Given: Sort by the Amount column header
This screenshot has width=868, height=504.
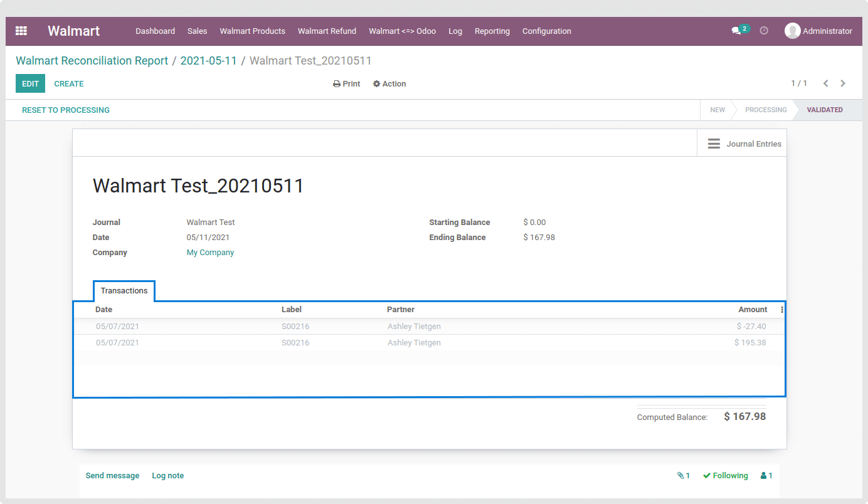Looking at the screenshot, I should pyautogui.click(x=753, y=310).
